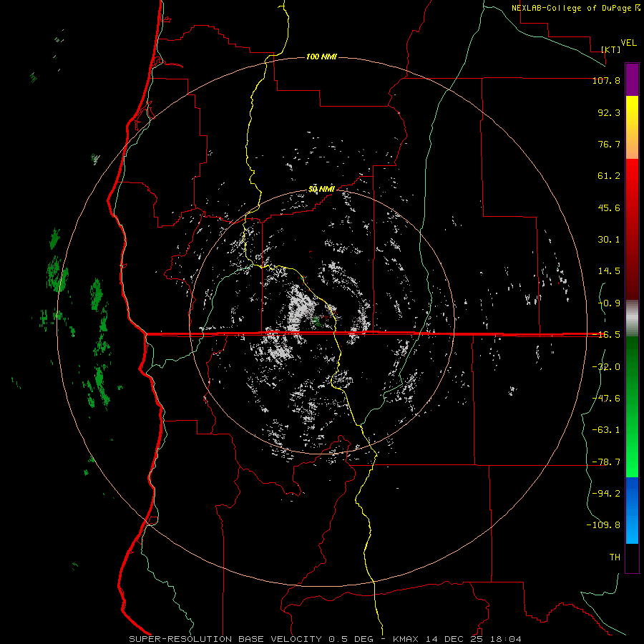Viewport: 644px width, 644px height.
Task: Select the 14.5 velocity scale value
Action: (x=609, y=271)
